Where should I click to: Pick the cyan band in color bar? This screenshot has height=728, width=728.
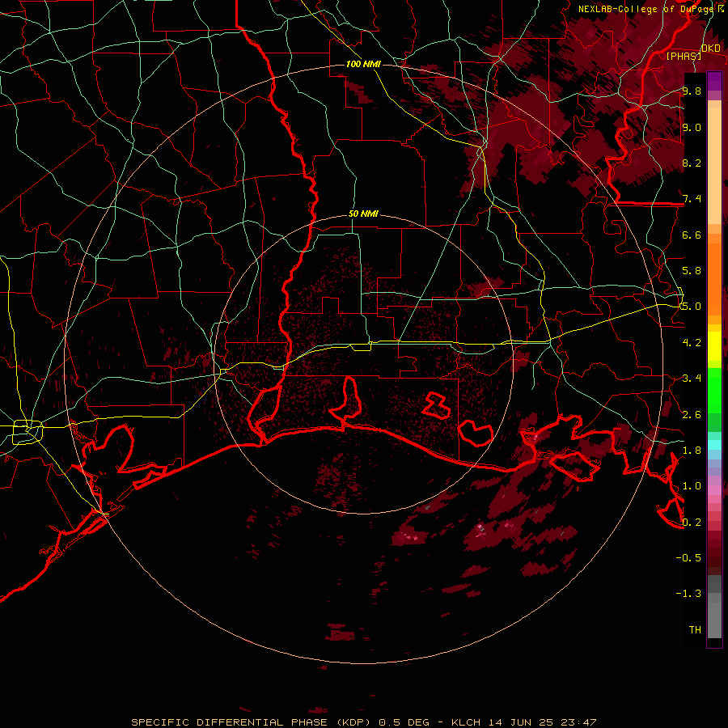click(714, 445)
